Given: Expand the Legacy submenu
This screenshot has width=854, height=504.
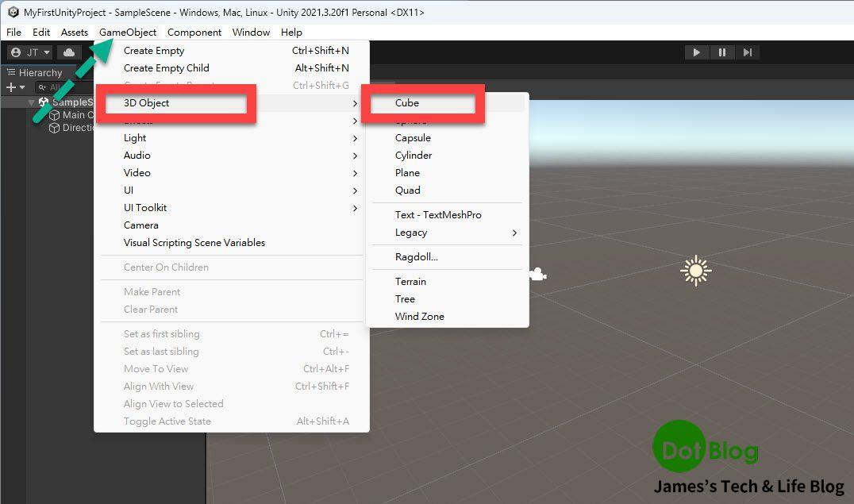Looking at the screenshot, I should [x=410, y=233].
